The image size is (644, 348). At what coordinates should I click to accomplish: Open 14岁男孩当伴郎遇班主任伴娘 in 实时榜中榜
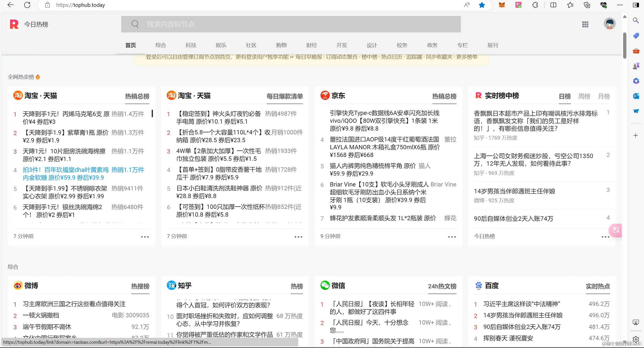[514, 191]
